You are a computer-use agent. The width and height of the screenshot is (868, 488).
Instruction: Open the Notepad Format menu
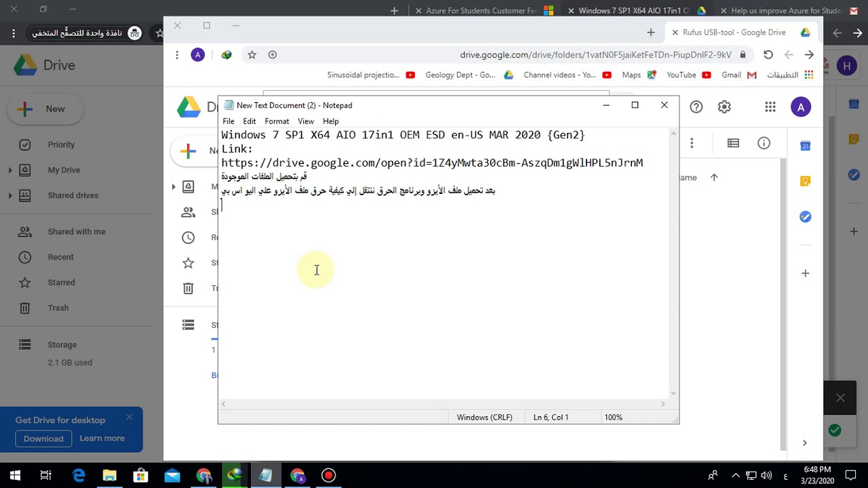[x=277, y=121]
